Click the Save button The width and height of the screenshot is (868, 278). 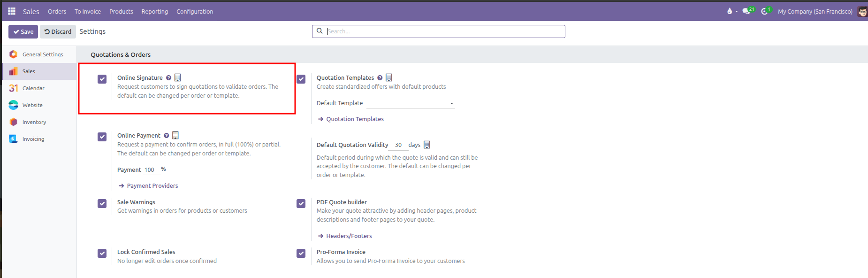pos(23,31)
